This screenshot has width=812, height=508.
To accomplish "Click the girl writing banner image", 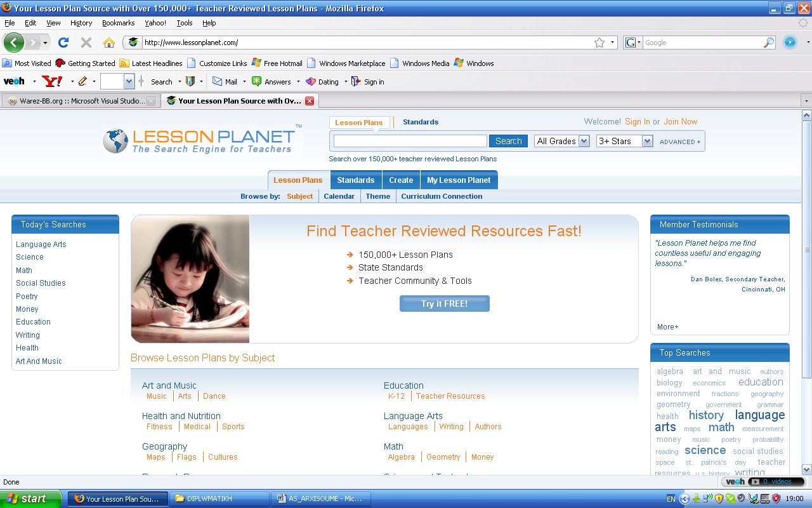I will (190, 279).
